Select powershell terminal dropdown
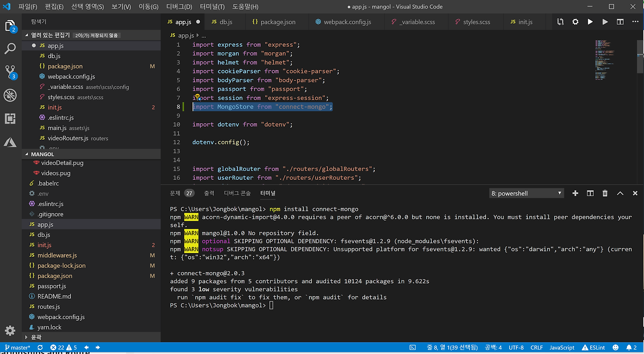Viewport: 644px width, 354px height. click(526, 193)
